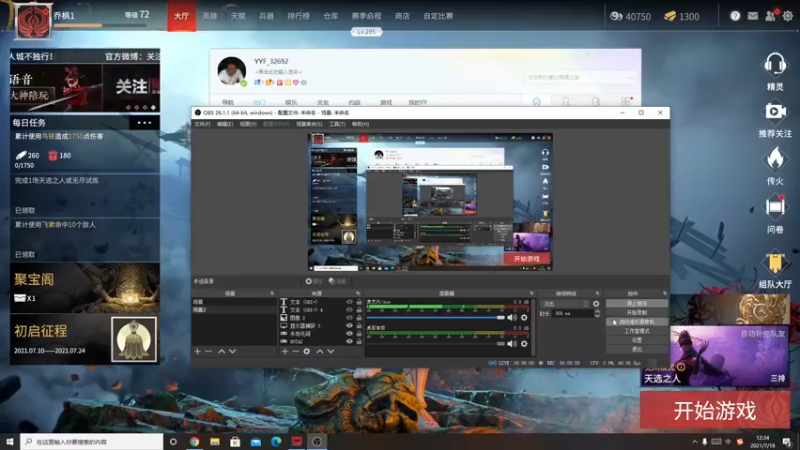Open the game settings gear at top right

788,16
